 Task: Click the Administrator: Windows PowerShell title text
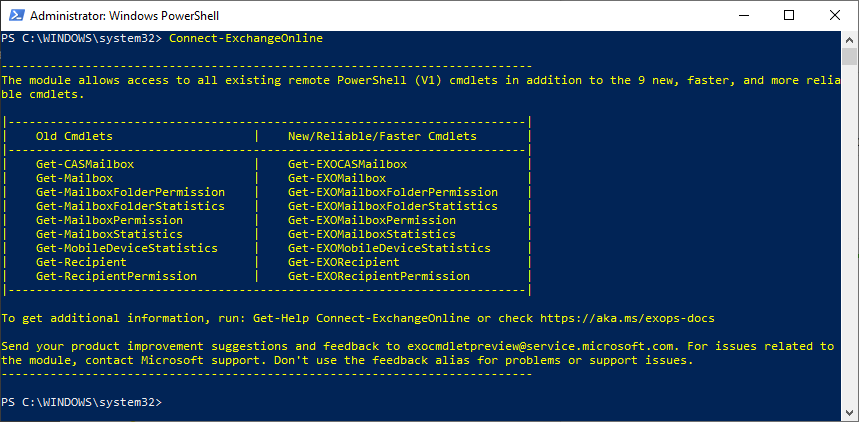pos(124,16)
